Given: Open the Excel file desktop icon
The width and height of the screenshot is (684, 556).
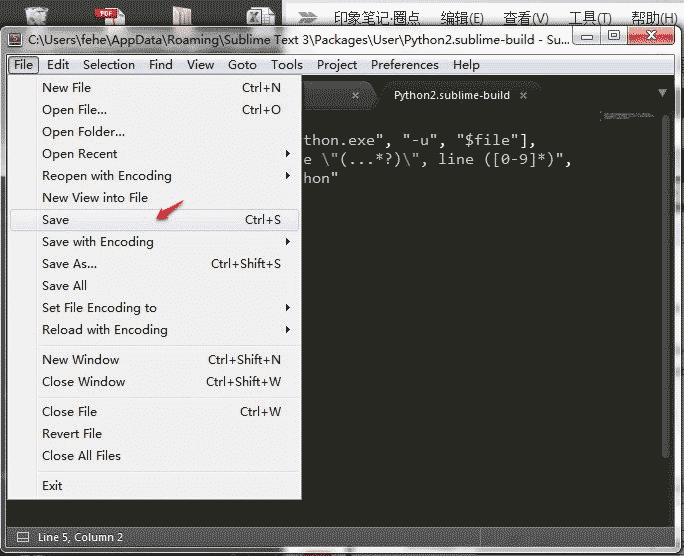Looking at the screenshot, I should 260,17.
